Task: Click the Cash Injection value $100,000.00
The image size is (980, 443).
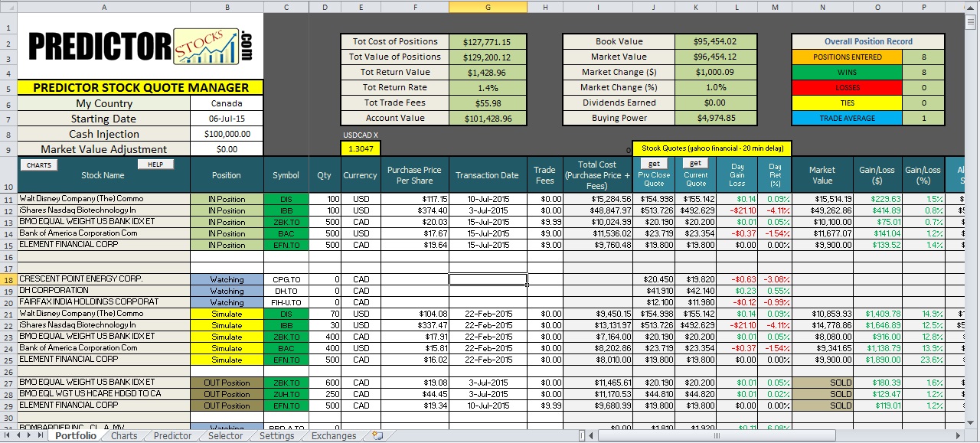Action: pos(227,134)
